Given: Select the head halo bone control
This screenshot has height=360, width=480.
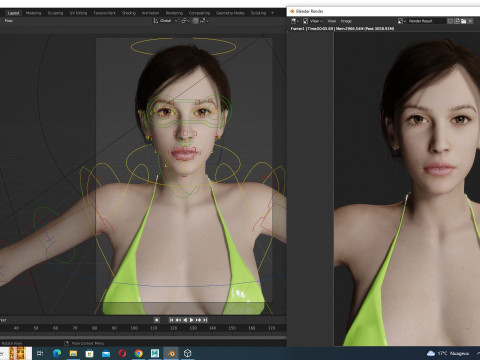Looking at the screenshot, I should [x=183, y=46].
